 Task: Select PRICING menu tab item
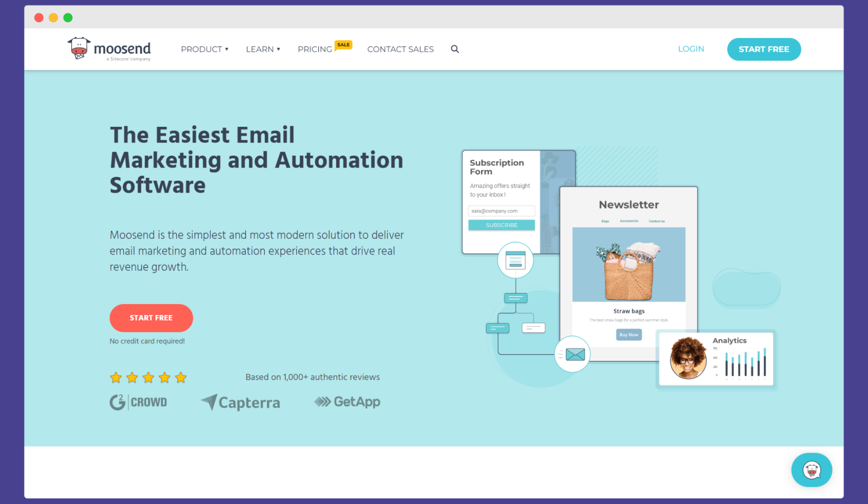[315, 49]
